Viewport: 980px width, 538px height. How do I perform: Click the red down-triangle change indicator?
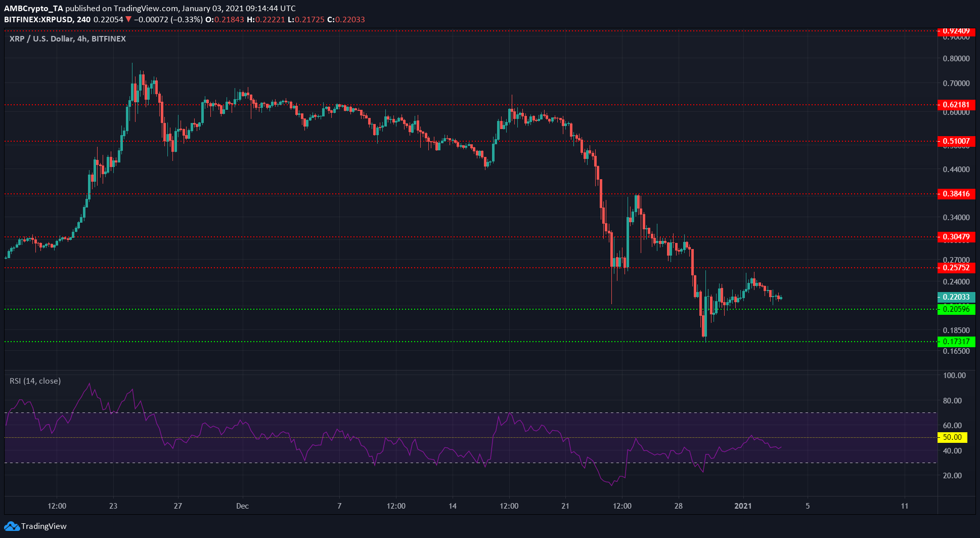[128, 20]
